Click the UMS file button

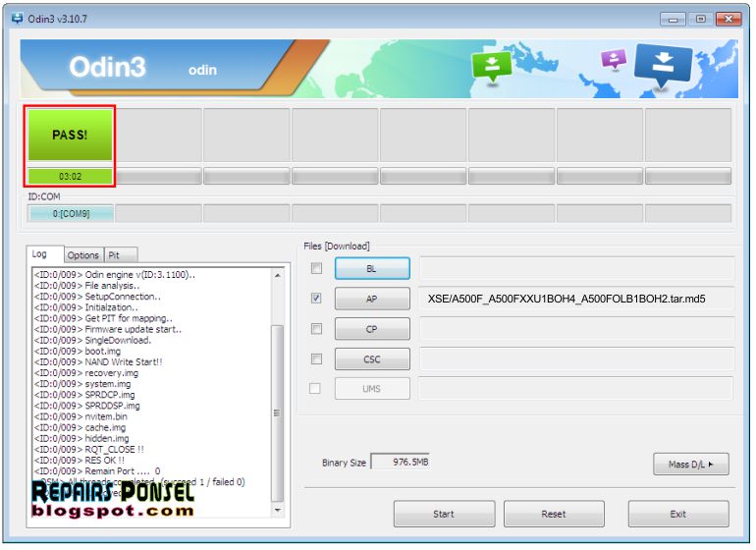[372, 389]
